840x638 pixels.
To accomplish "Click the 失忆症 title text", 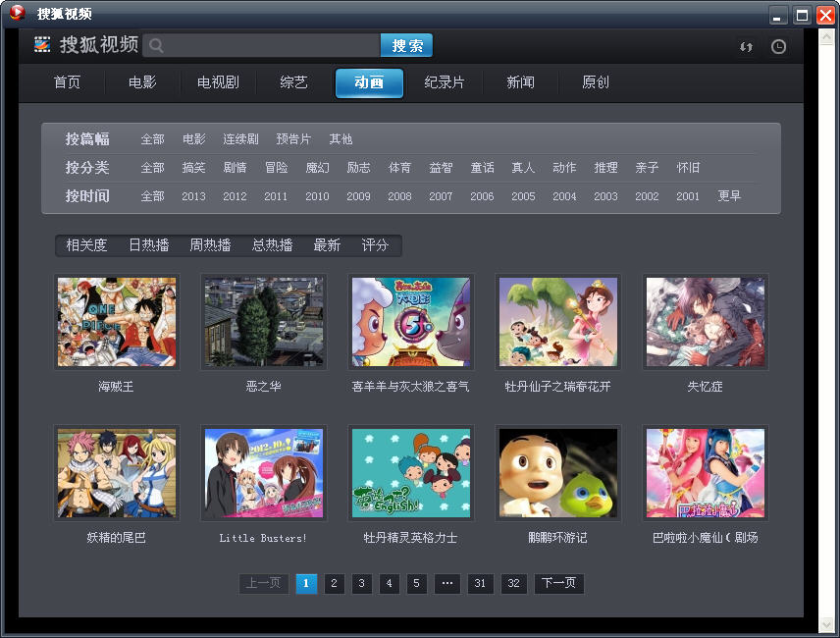I will pos(705,386).
